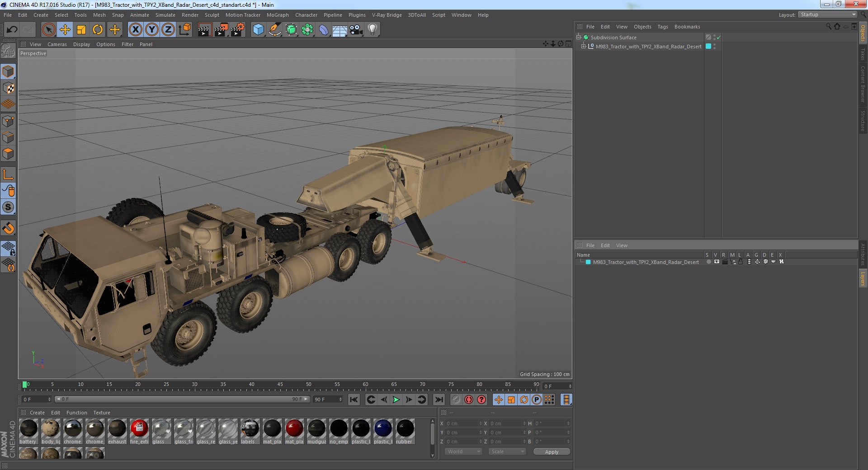Enable Texture mode checkerboard cube icon

click(8, 88)
